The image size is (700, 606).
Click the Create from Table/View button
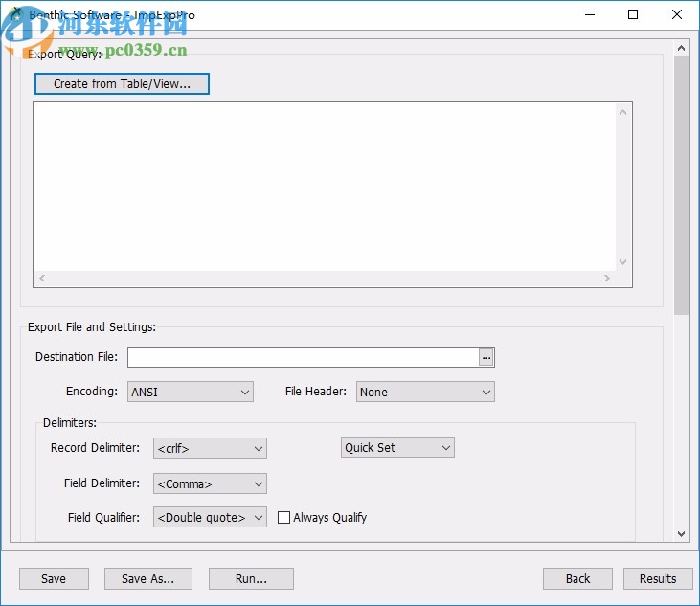(x=122, y=84)
